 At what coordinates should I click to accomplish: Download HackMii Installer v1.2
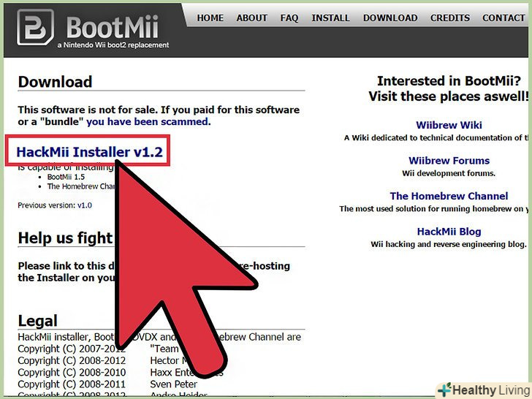(x=90, y=152)
